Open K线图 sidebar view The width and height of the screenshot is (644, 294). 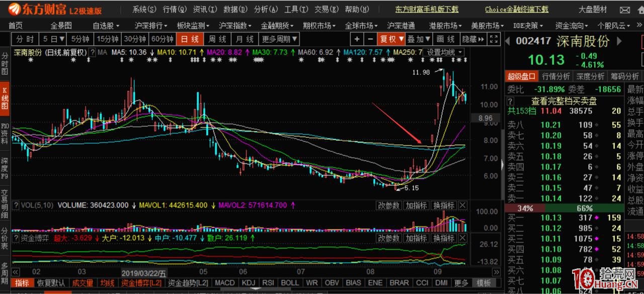click(5, 97)
